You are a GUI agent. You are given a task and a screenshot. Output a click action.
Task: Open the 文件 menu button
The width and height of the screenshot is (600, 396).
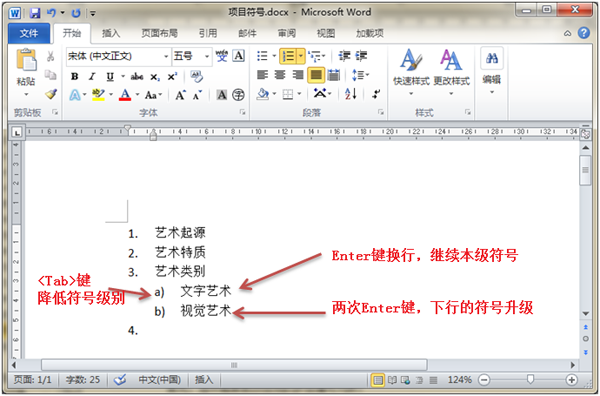tap(29, 33)
